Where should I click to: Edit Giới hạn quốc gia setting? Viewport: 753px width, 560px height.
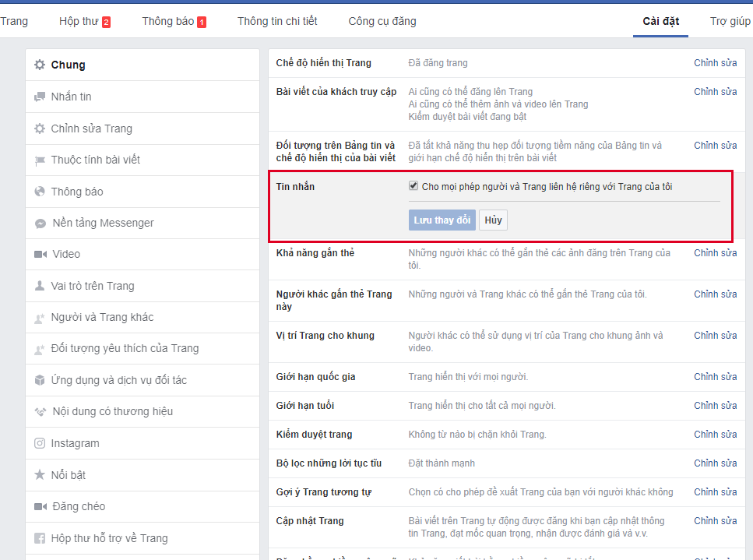(715, 377)
